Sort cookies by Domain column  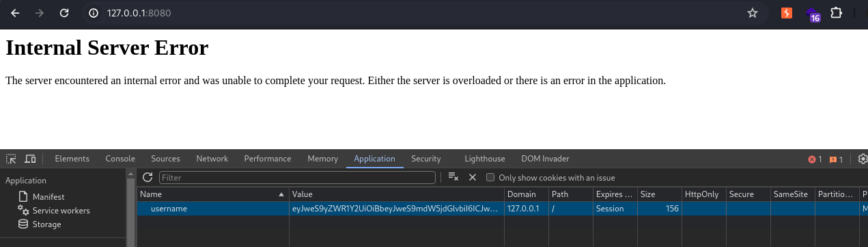tap(526, 194)
